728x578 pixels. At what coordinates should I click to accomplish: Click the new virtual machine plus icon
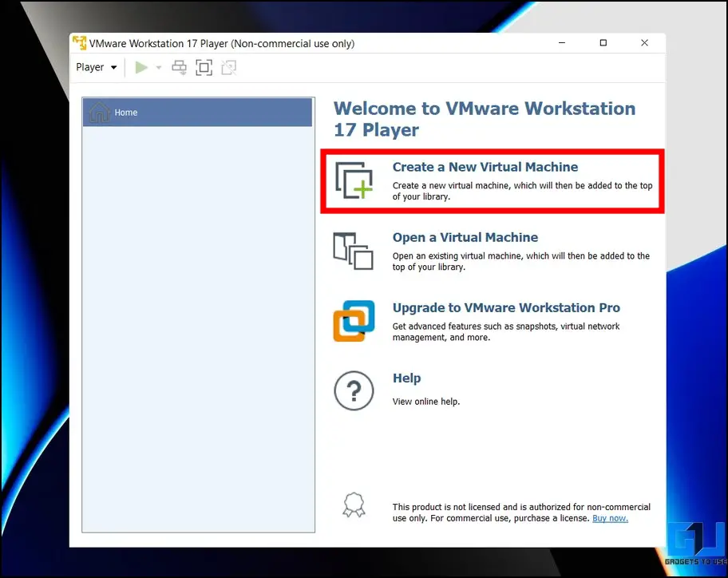[x=354, y=180]
